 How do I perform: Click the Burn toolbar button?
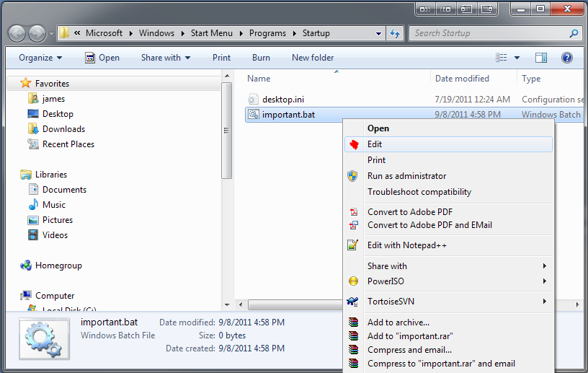coord(261,58)
